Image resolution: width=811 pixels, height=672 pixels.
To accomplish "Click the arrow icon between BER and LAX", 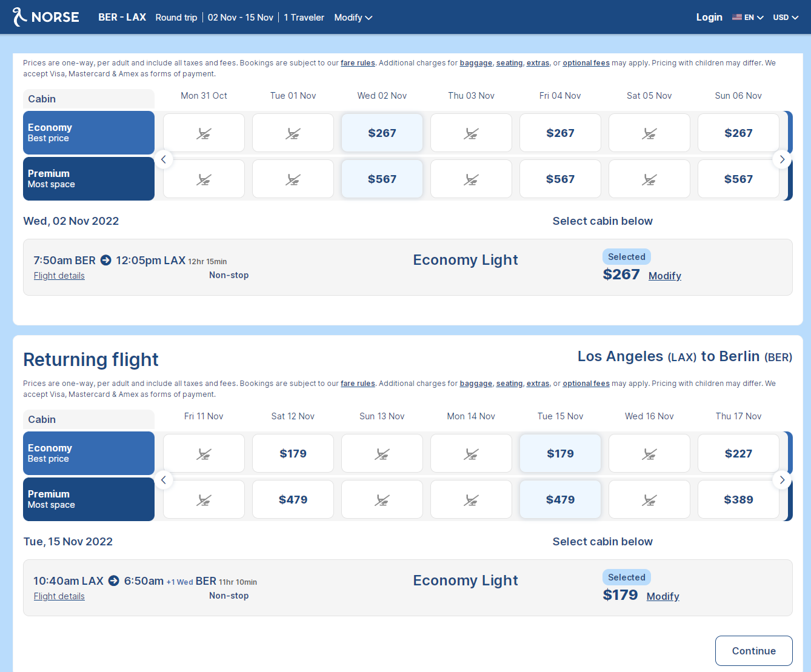I will tap(105, 260).
